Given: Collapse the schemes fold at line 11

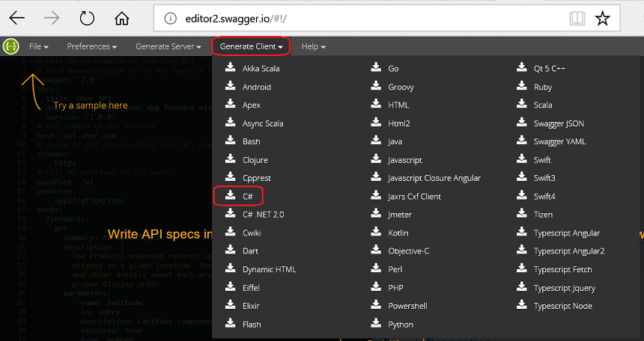Looking at the screenshot, I should (x=31, y=154).
